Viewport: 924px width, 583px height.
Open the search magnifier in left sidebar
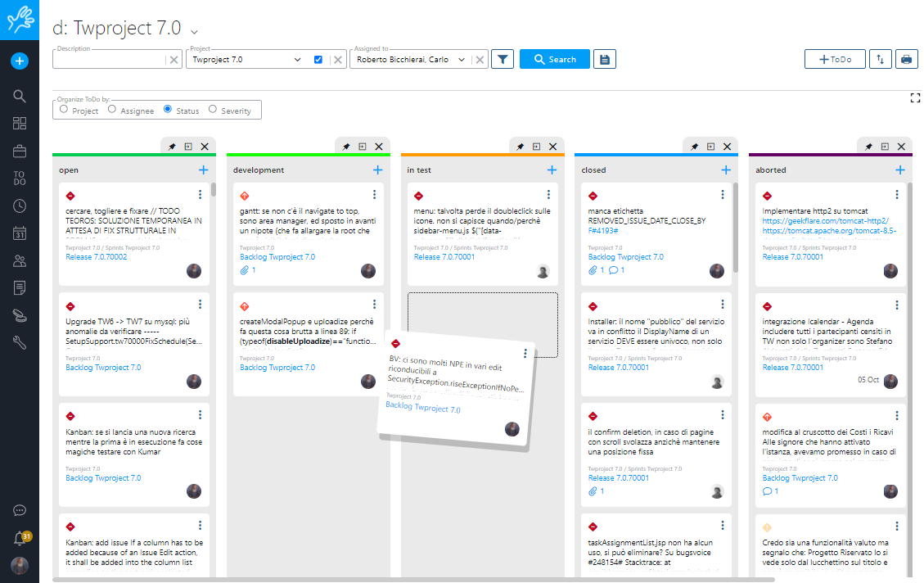point(20,96)
